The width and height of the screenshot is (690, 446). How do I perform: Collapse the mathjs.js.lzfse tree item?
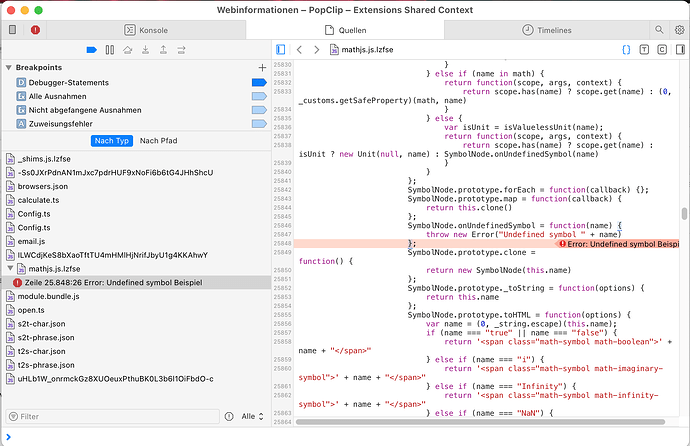click(8, 269)
